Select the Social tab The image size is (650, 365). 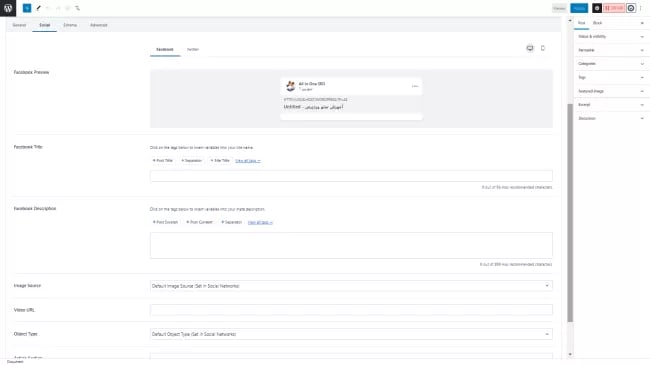pos(44,25)
